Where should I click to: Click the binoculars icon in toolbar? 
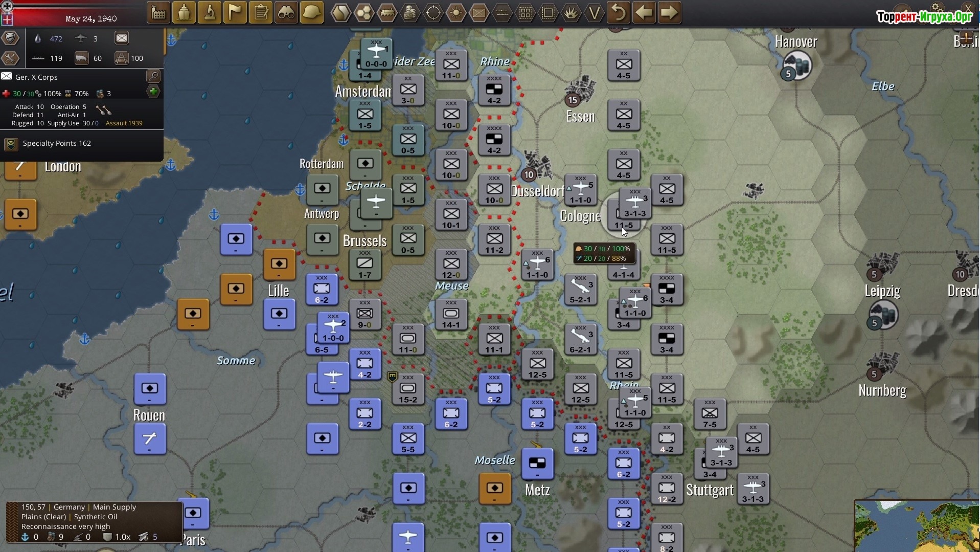click(x=286, y=13)
